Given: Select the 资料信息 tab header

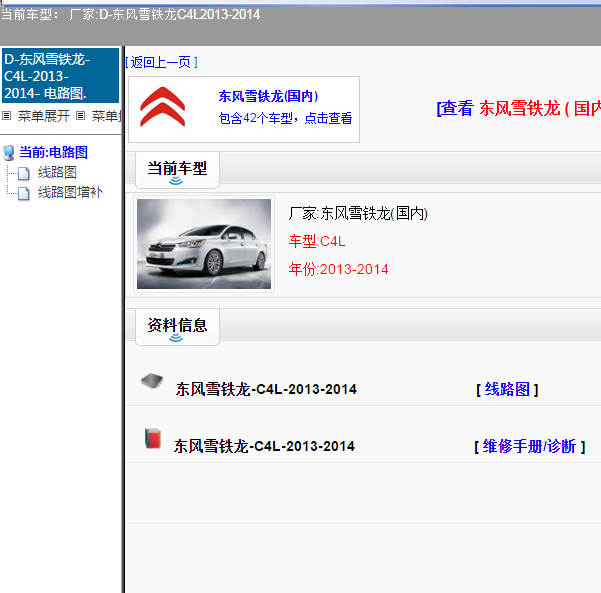Looking at the screenshot, I should click(177, 327).
